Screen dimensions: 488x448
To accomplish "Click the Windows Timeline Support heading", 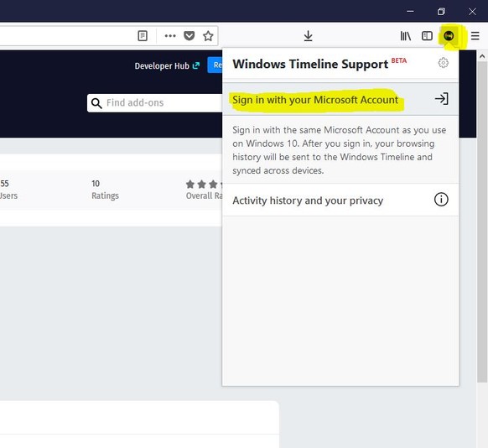I will click(x=310, y=64).
